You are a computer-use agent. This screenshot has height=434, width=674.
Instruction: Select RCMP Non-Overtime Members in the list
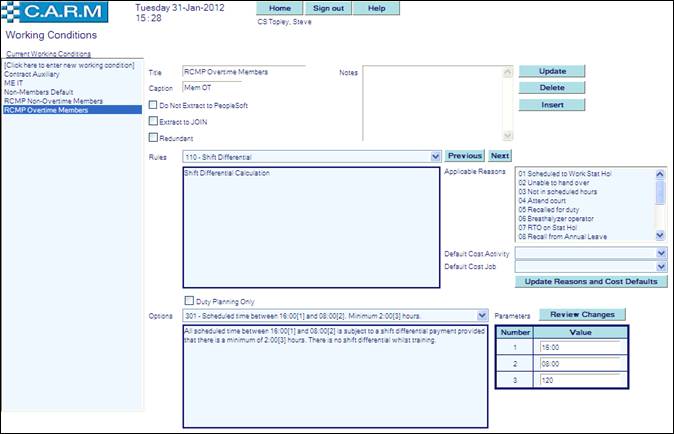(53, 101)
